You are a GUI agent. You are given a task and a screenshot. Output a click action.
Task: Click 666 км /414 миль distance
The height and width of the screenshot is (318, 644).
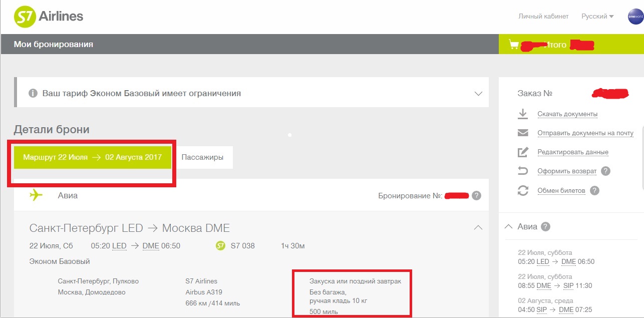coord(213,303)
